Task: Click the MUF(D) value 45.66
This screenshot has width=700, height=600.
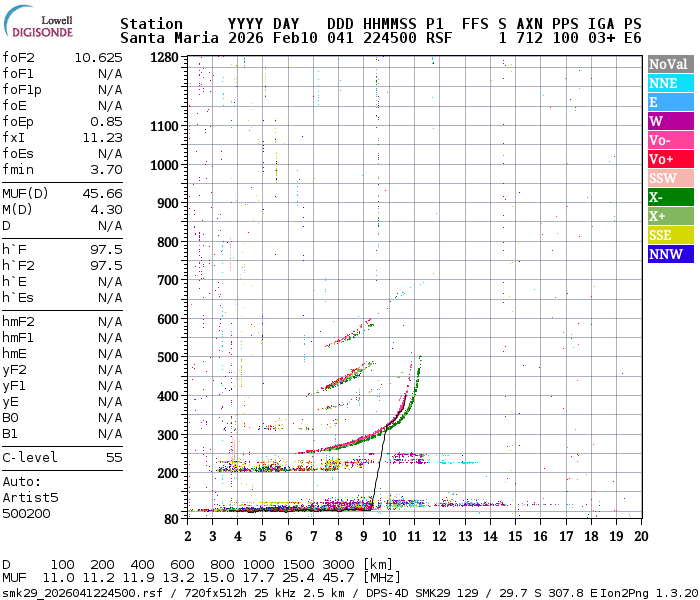Action: coord(102,193)
